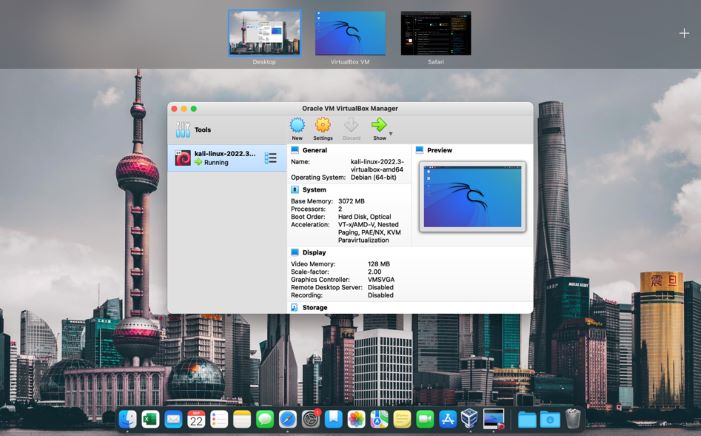Open the kali-linux machine list menu icon
The width and height of the screenshot is (701, 436).
click(x=270, y=158)
